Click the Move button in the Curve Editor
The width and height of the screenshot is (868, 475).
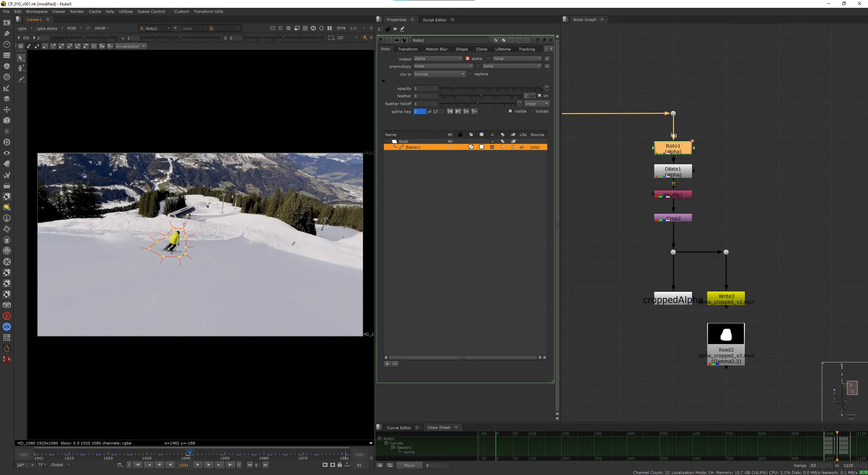click(x=409, y=465)
